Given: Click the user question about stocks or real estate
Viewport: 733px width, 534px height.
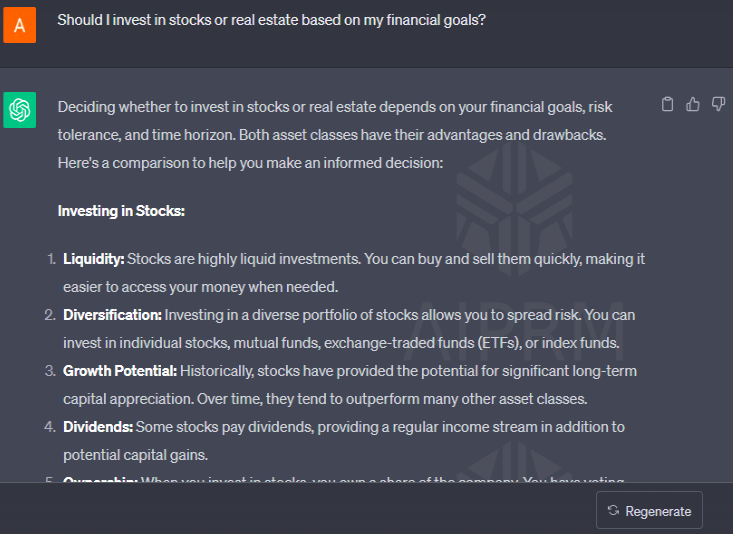Looking at the screenshot, I should tap(272, 20).
